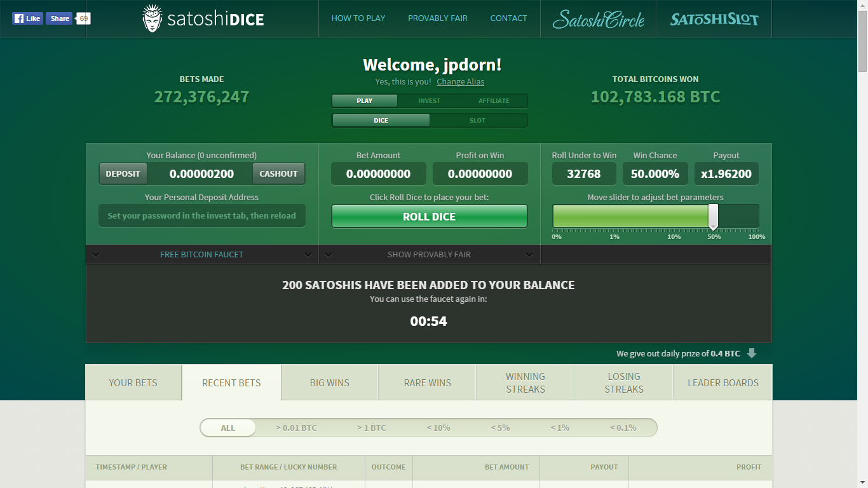Open SatoshiSlot from the top bar

tap(713, 18)
